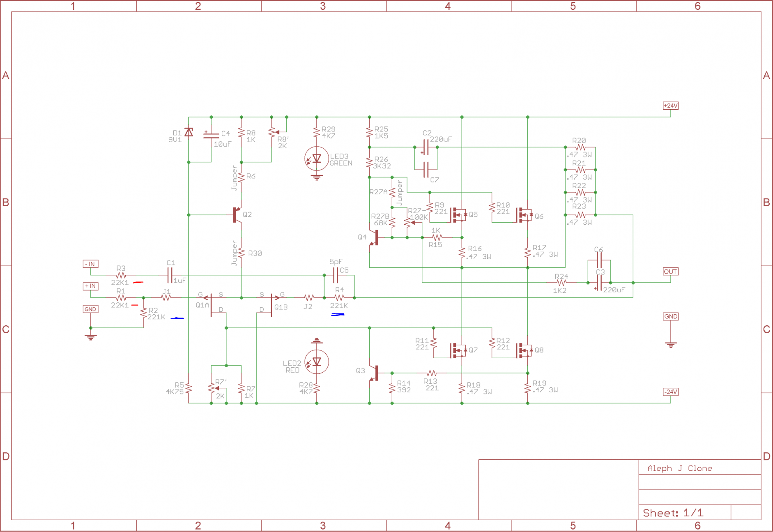Select the +IN input port tag
Screen dimensions: 773x532
pos(90,286)
